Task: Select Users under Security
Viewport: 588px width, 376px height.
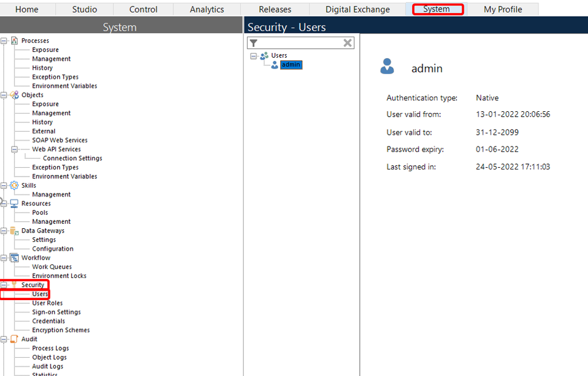Action: point(40,294)
